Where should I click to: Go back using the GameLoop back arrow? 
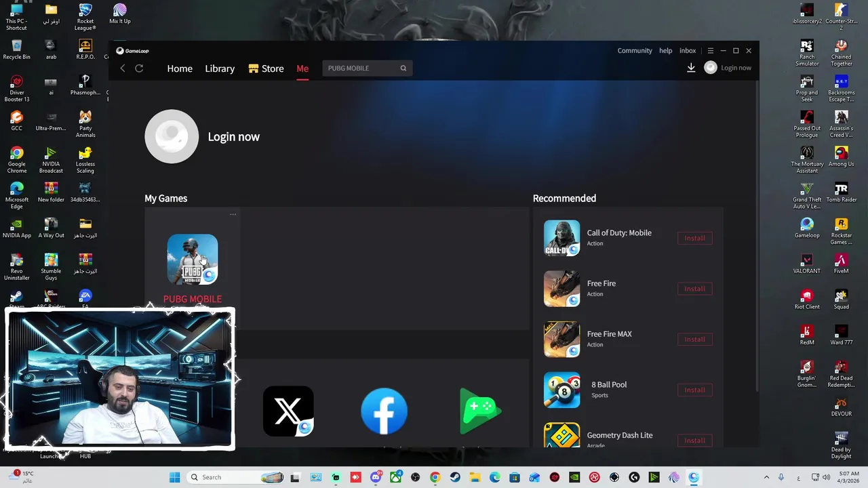(123, 68)
